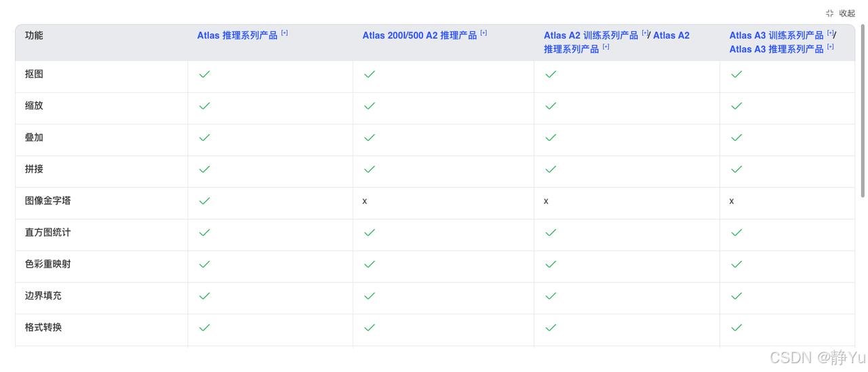Open the Atlas A2 推理系列产品 link
This screenshot has width=868, height=372.
coord(616,42)
